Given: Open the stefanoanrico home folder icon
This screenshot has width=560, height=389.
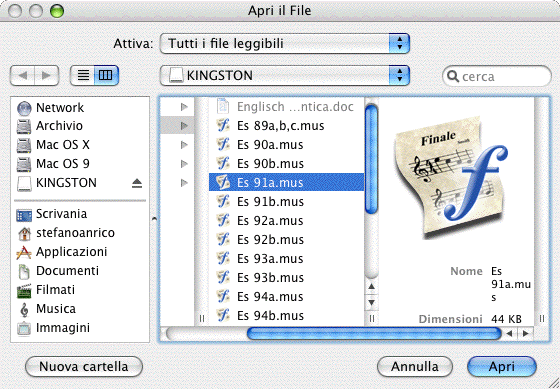Looking at the screenshot, I should click(x=24, y=233).
